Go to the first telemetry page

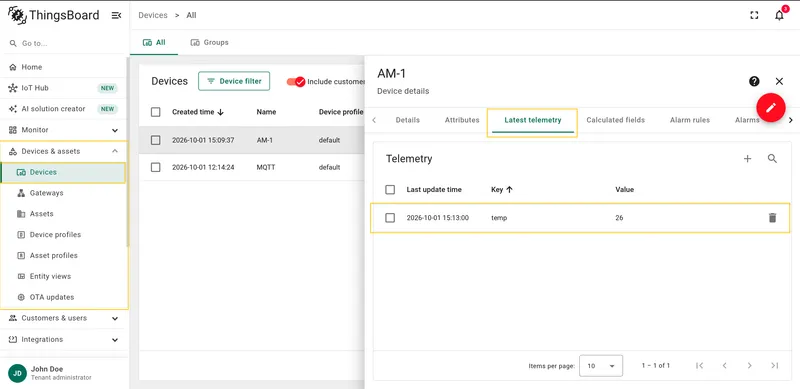coord(699,366)
